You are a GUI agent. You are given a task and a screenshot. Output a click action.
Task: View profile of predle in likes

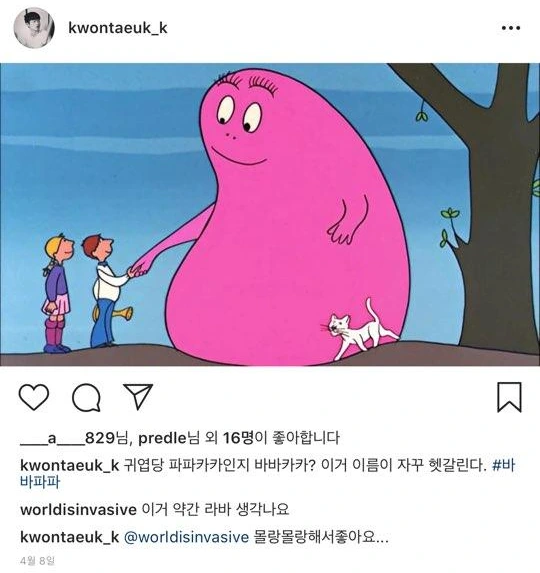click(162, 438)
